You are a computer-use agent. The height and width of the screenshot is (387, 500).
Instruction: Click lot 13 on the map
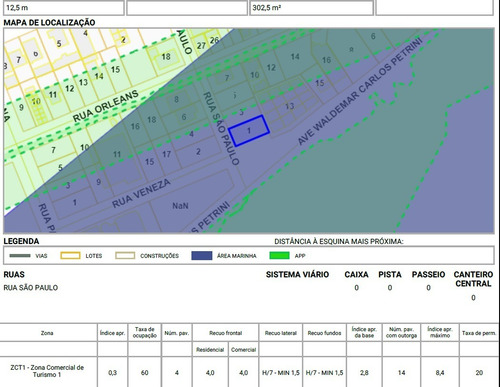click(289, 106)
